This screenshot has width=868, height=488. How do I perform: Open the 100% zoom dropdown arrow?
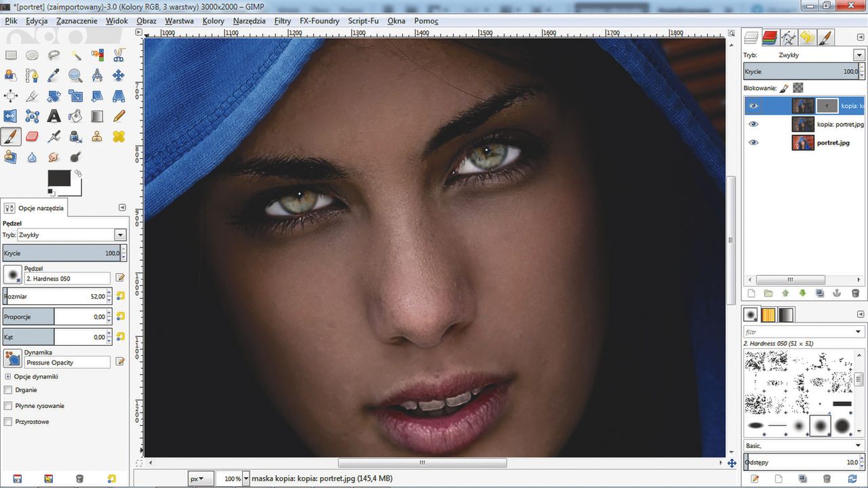246,479
